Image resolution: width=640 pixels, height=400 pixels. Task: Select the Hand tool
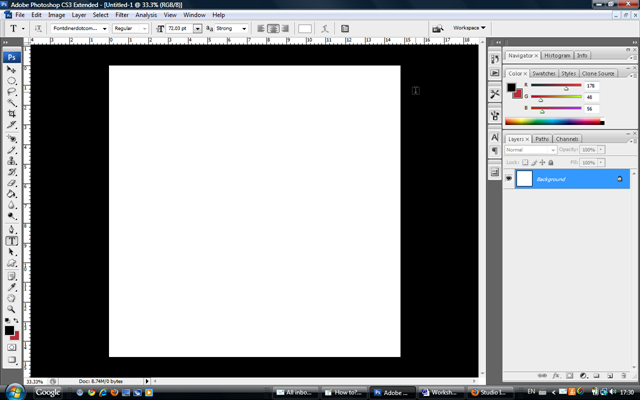click(x=11, y=298)
